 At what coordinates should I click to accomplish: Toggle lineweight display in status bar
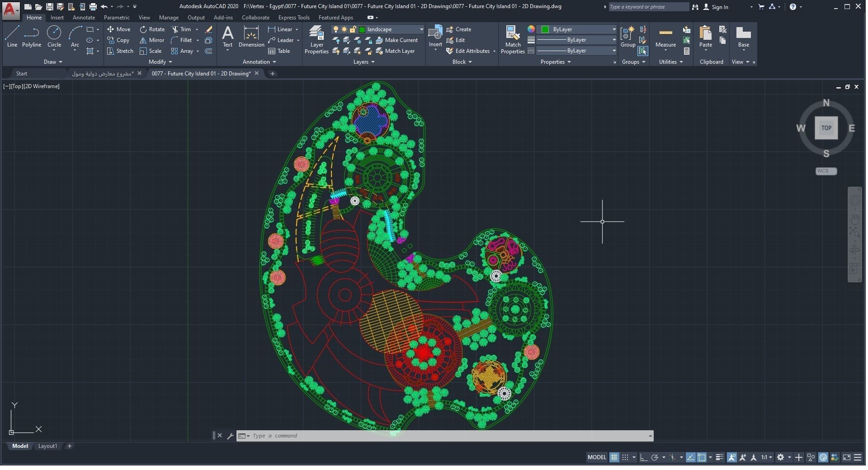[720, 457]
